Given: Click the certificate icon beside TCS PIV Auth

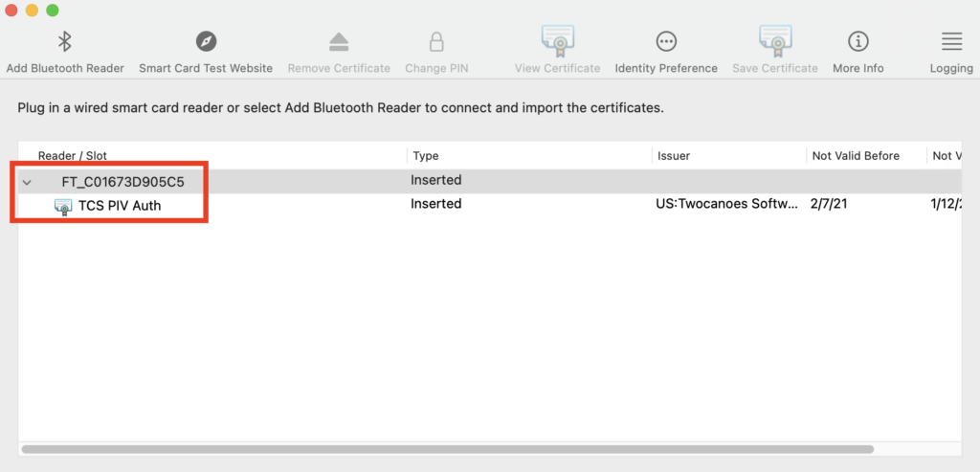Looking at the screenshot, I should pos(62,206).
